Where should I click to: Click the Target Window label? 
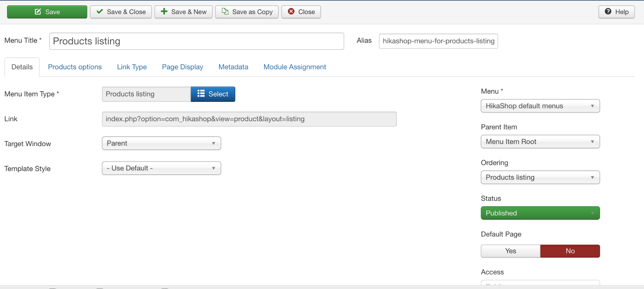point(28,144)
